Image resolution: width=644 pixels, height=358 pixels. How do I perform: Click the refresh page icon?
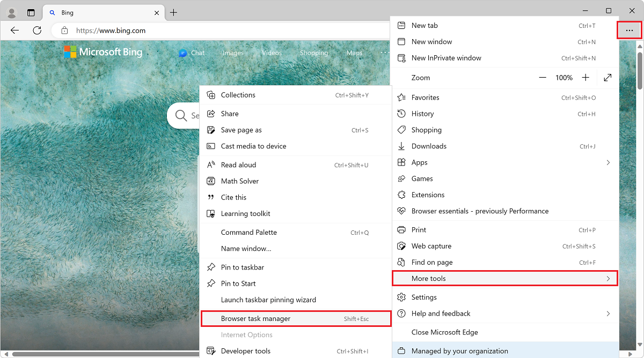pyautogui.click(x=37, y=31)
